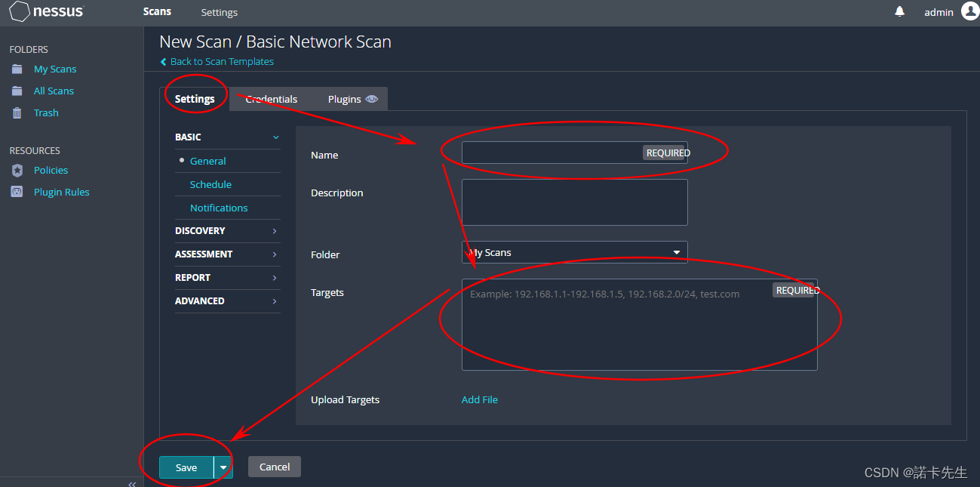980x487 pixels.
Task: Open My Scans in the sidebar
Action: [55, 69]
